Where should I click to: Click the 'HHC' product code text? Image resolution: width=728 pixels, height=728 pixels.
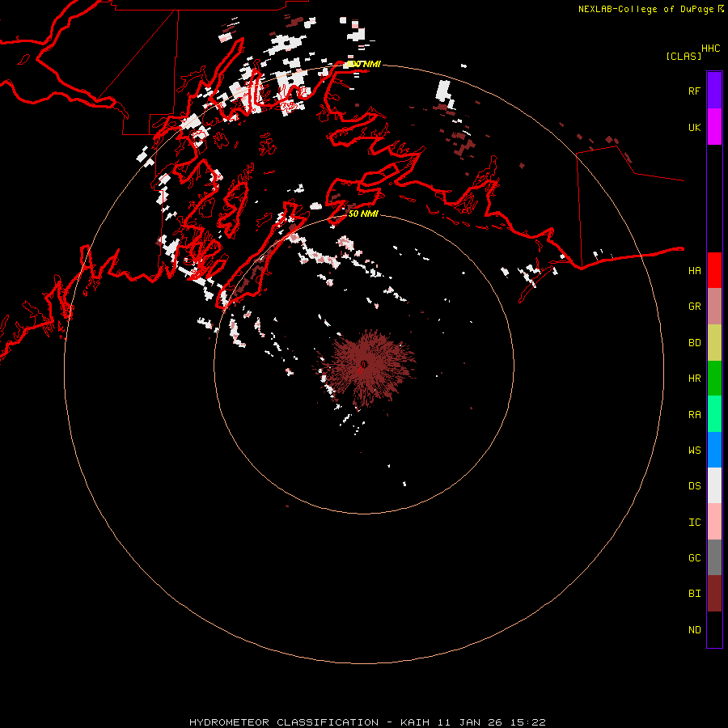coord(711,49)
